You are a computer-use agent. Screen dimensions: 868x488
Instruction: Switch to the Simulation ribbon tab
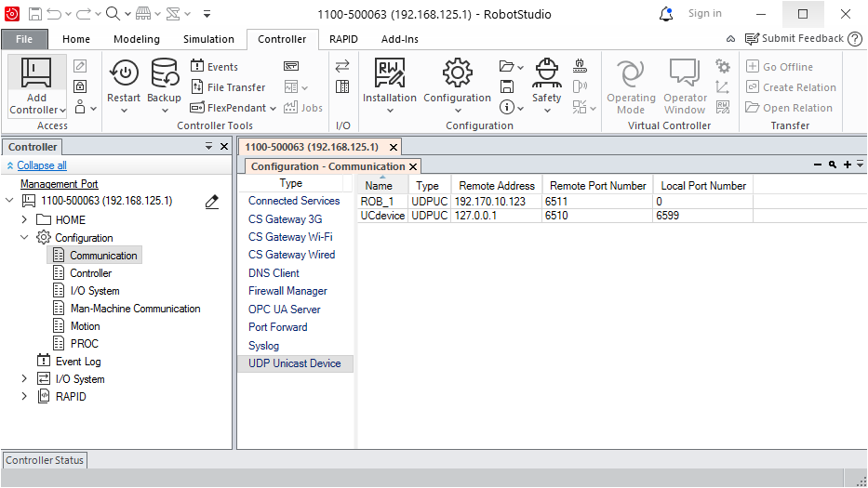pos(208,39)
